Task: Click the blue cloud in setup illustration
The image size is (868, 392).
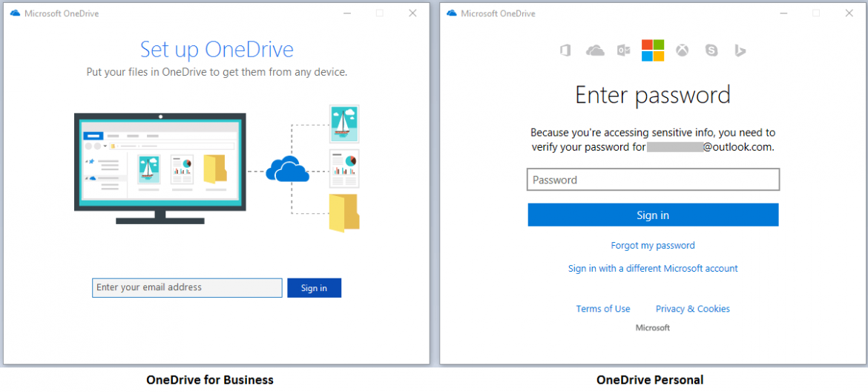Action: pyautogui.click(x=287, y=169)
